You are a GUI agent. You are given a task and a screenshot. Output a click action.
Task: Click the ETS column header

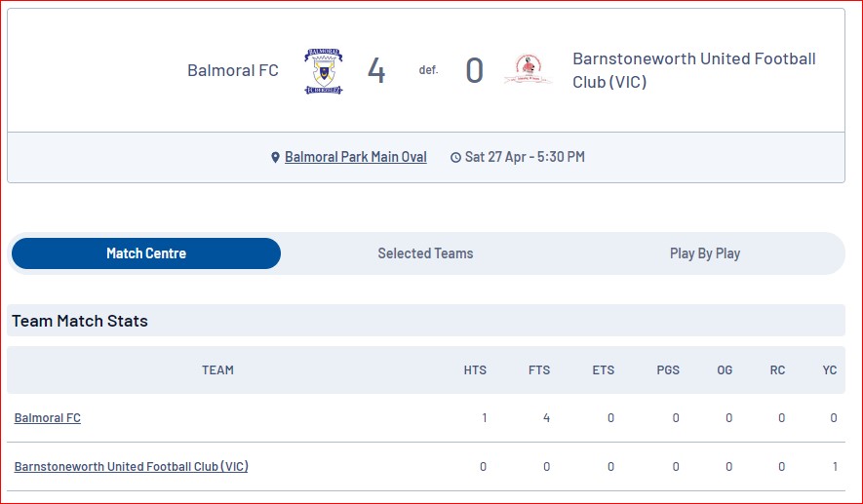pyautogui.click(x=604, y=370)
